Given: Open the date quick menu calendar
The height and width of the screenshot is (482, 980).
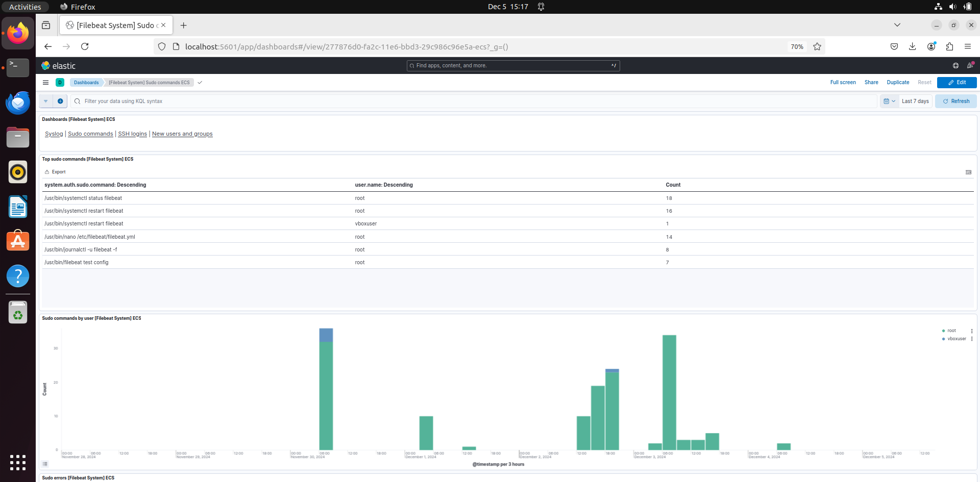Looking at the screenshot, I should pyautogui.click(x=889, y=101).
